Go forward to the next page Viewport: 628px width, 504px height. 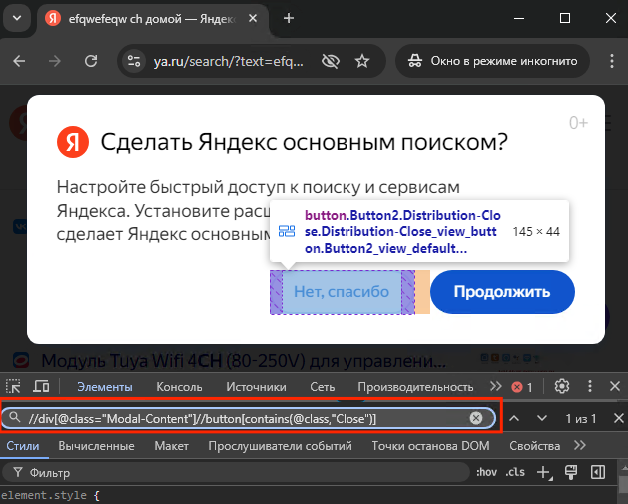point(55,61)
